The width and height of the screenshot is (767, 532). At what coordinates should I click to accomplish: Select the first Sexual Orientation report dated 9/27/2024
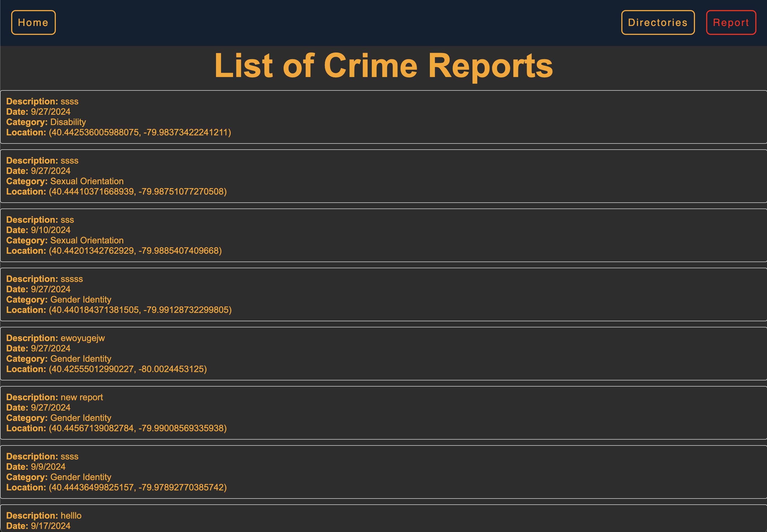(x=383, y=176)
